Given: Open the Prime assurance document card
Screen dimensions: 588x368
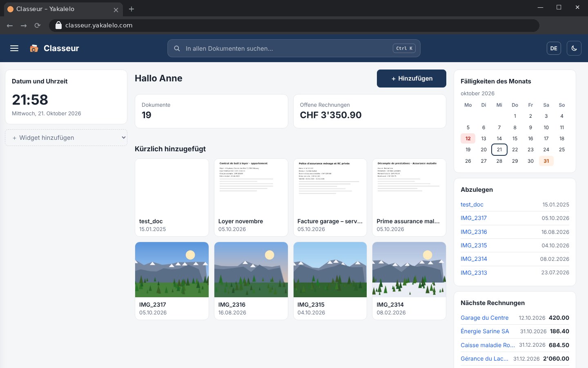Looking at the screenshot, I should 409,197.
